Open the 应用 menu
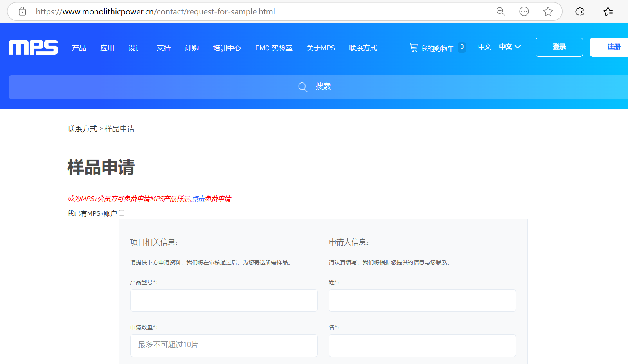Screen dimensions: 628x364 (x=107, y=48)
